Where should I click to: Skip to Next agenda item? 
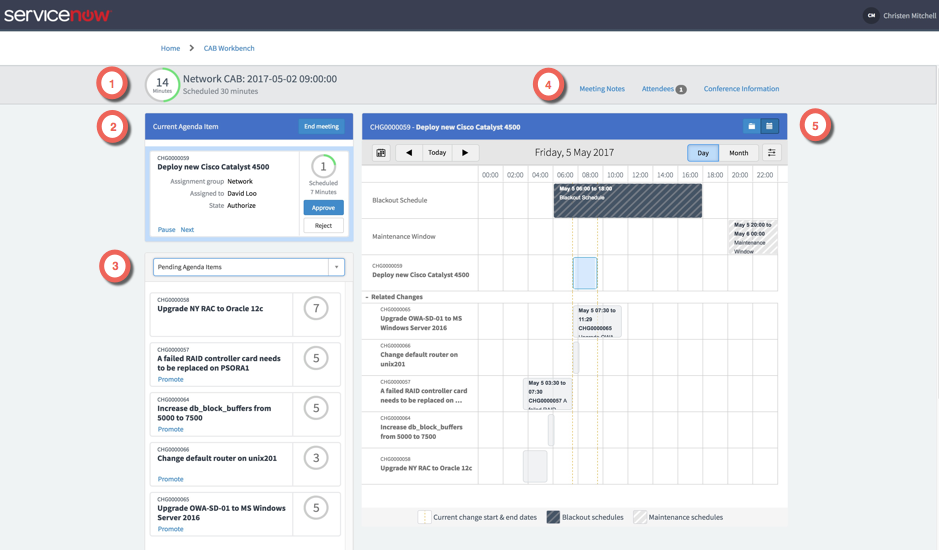coord(187,229)
